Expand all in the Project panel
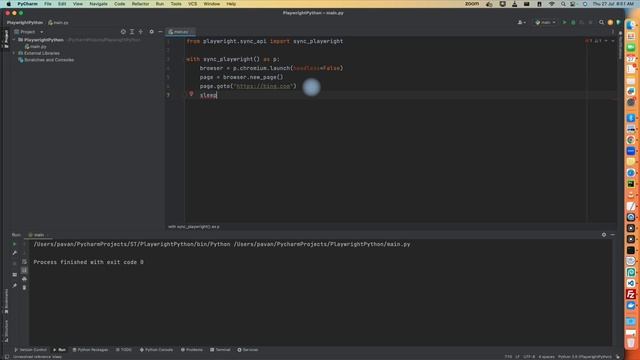 (132, 32)
